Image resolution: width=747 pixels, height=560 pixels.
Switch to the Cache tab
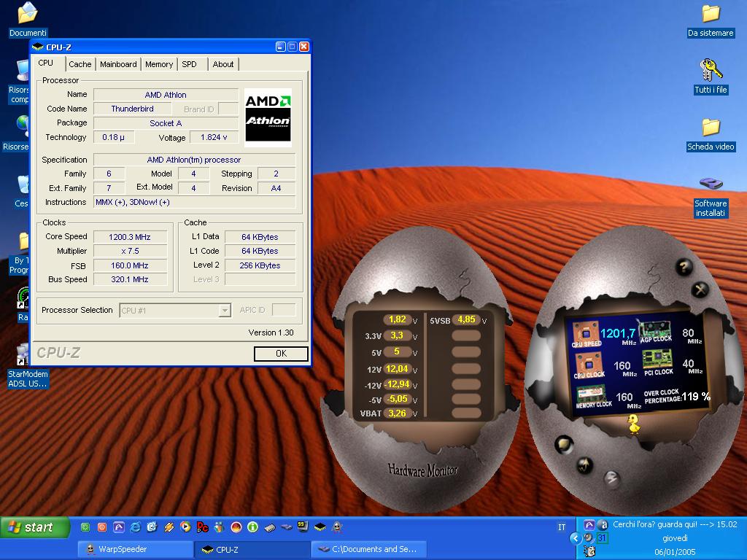[80, 64]
